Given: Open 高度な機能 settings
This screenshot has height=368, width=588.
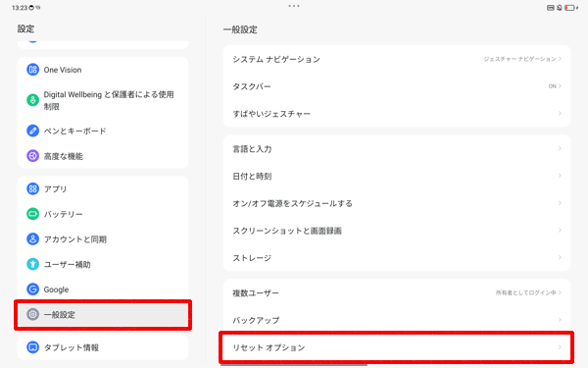Looking at the screenshot, I should [103, 156].
